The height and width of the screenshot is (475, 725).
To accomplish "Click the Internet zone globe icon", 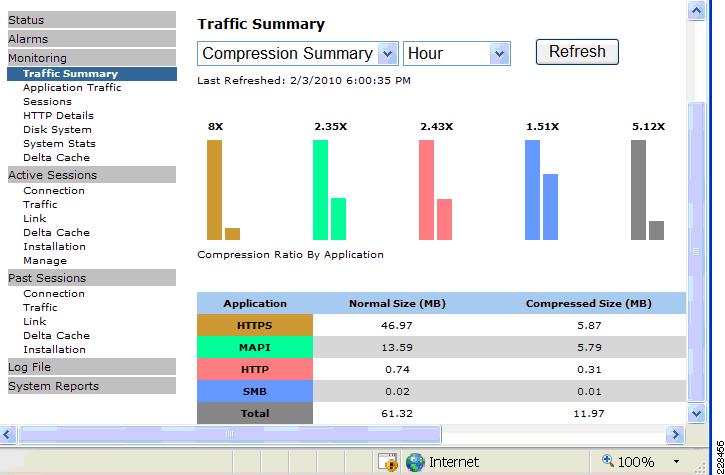I will 415,462.
